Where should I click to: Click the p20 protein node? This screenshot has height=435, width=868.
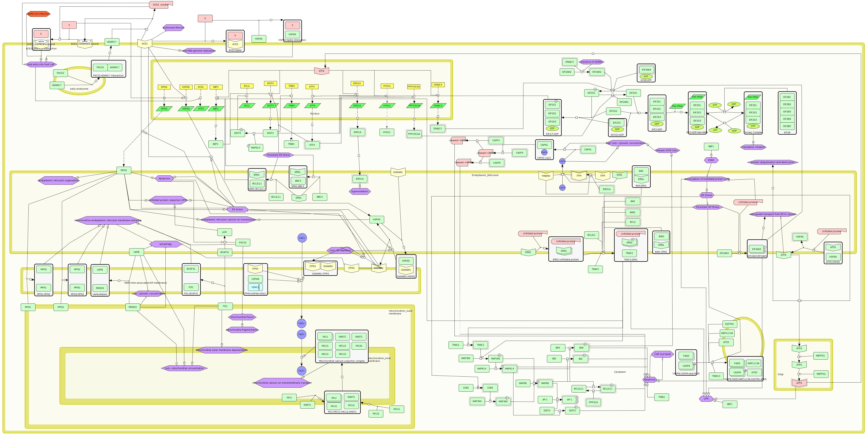(224, 232)
